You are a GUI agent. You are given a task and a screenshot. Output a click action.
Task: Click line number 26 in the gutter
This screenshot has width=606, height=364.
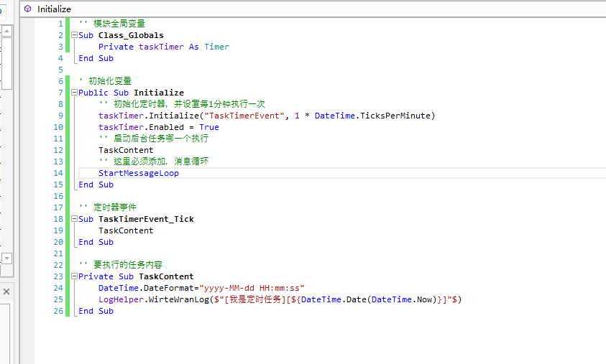[x=58, y=311]
